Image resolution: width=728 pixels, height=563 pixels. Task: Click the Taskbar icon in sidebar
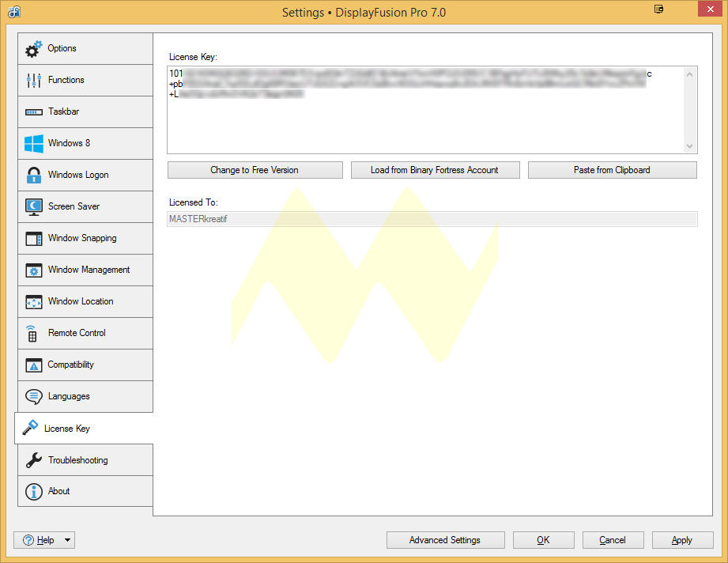pos(34,112)
